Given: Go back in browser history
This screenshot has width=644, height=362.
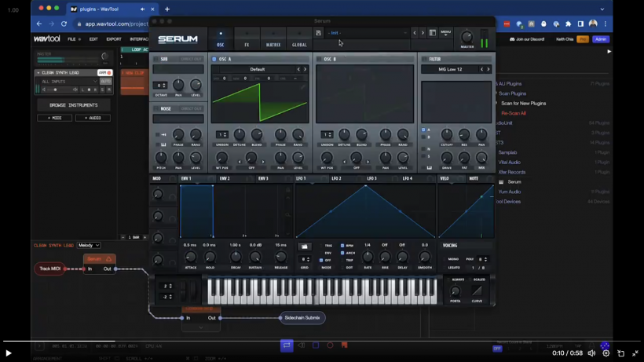Looking at the screenshot, I should point(39,24).
